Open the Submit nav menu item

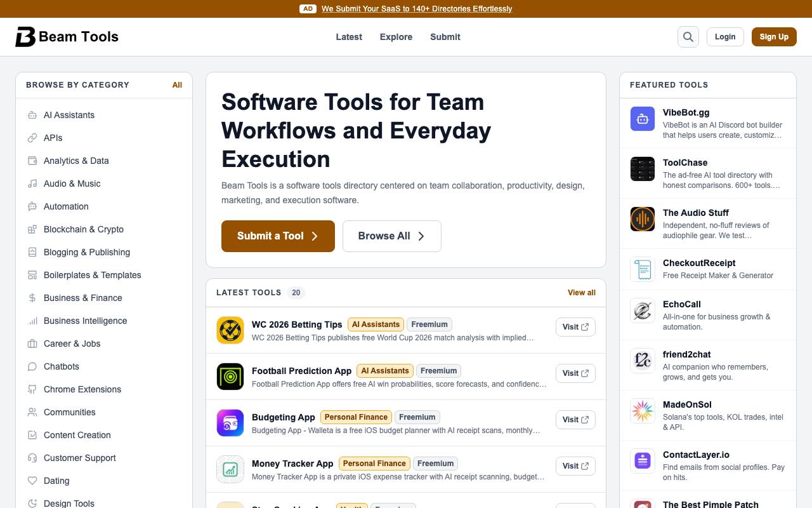(445, 37)
